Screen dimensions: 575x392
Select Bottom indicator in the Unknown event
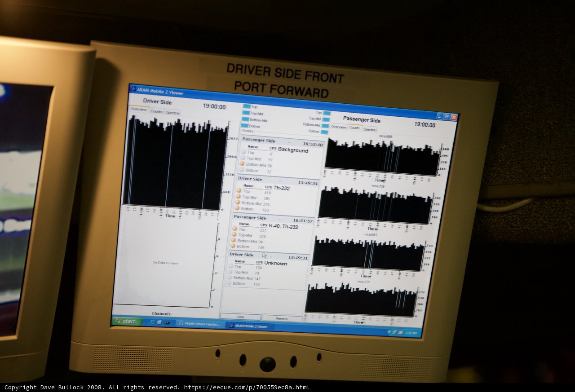(x=230, y=283)
